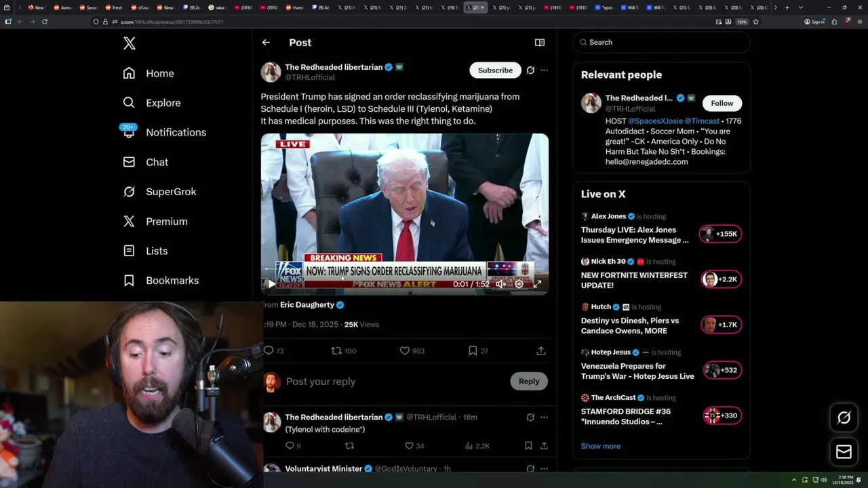868x488 pixels.
Task: Bookmark page with the star icon
Action: coord(755,22)
